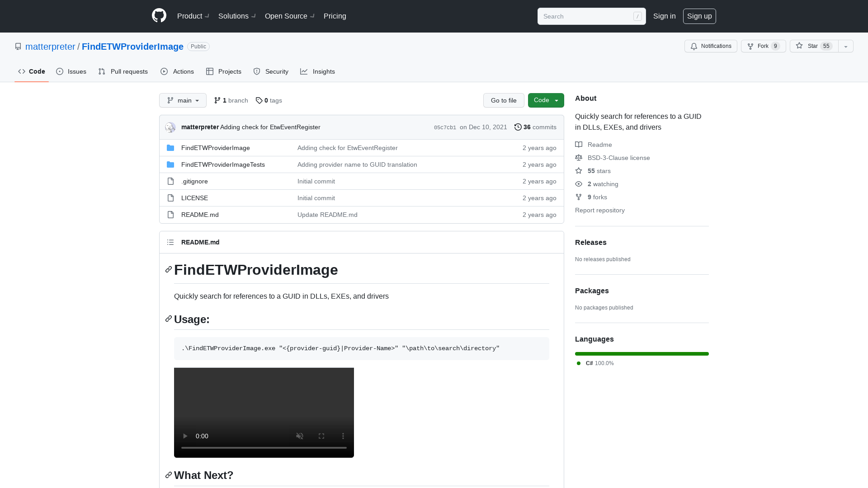Screen dimensions: 868x488
Task: Open the Product menu
Action: pyautogui.click(x=193, y=16)
